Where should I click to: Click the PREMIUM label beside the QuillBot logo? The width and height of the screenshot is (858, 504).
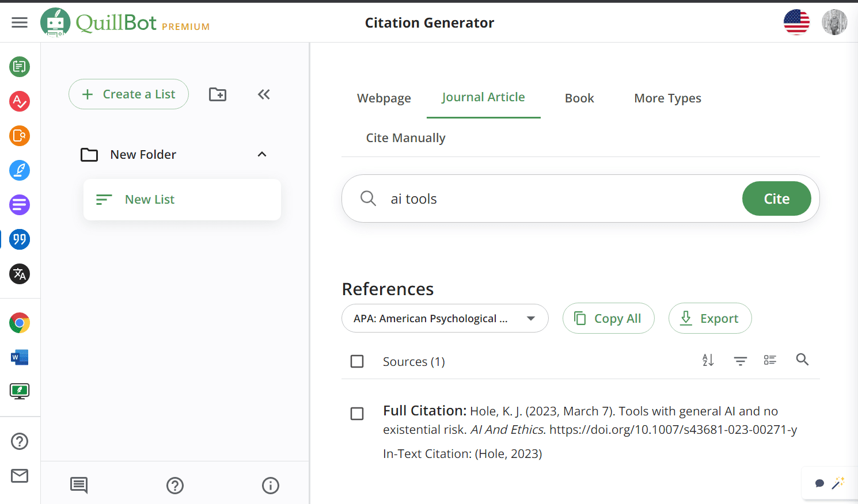click(x=186, y=27)
